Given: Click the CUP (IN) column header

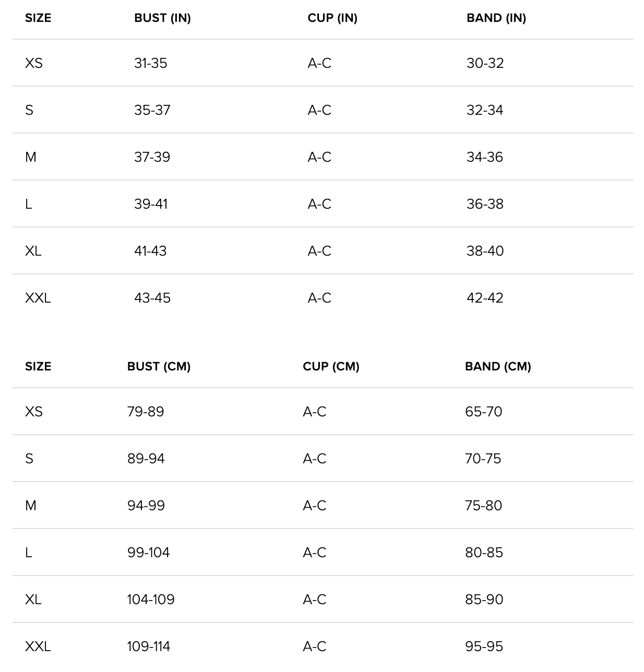Looking at the screenshot, I should tap(332, 18).
